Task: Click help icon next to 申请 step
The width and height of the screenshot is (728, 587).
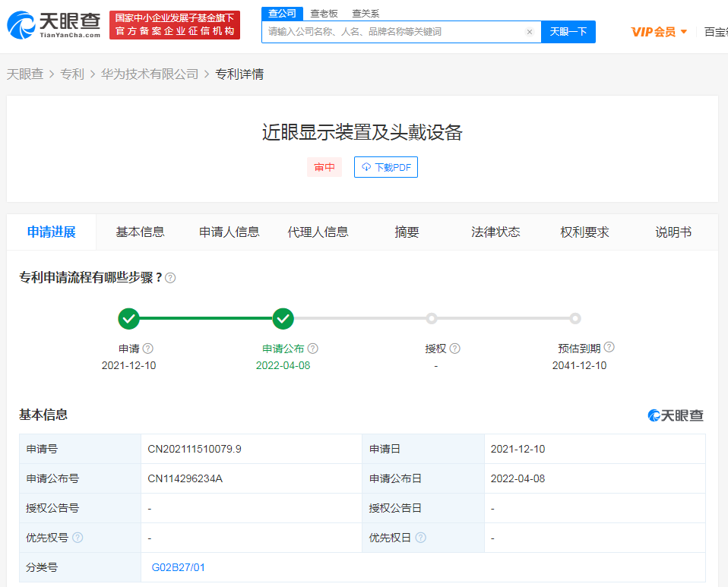Action: tap(148, 349)
